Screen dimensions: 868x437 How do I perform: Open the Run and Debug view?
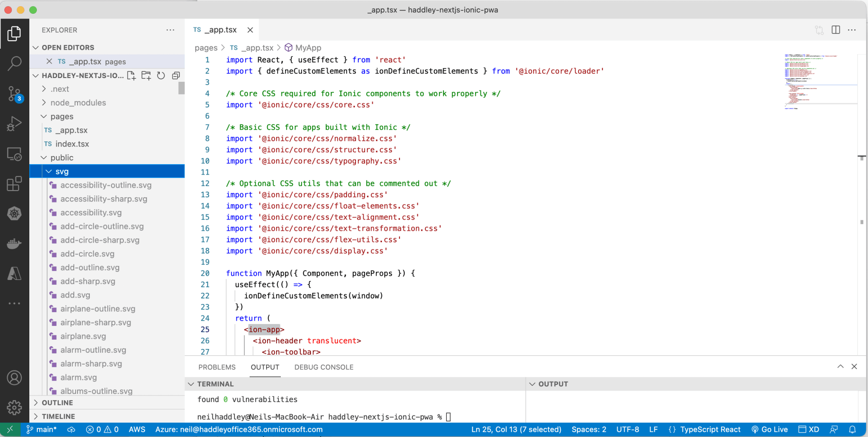click(14, 123)
